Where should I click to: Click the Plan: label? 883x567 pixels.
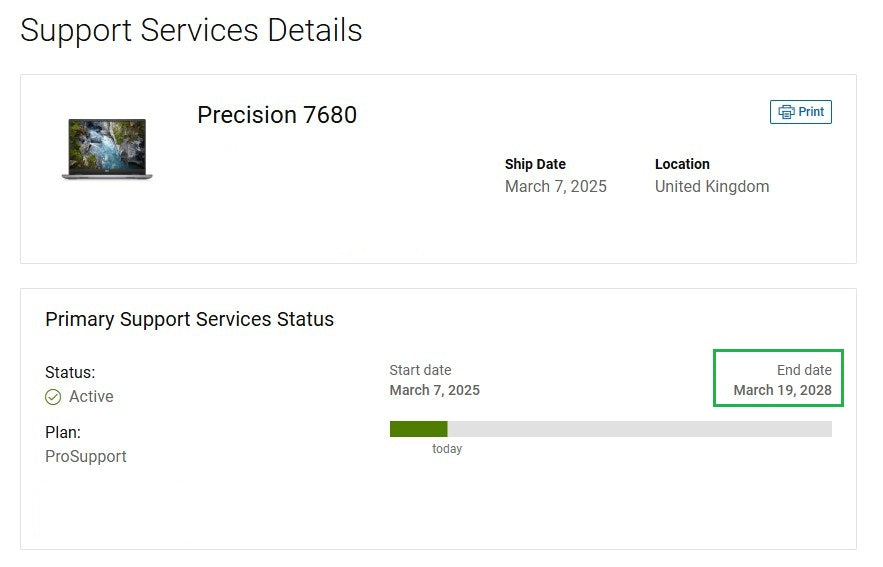63,432
